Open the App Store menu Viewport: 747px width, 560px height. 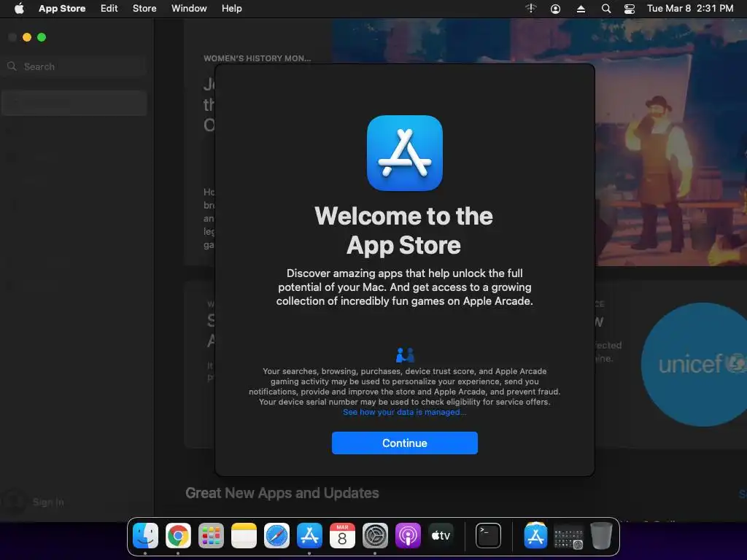point(62,9)
